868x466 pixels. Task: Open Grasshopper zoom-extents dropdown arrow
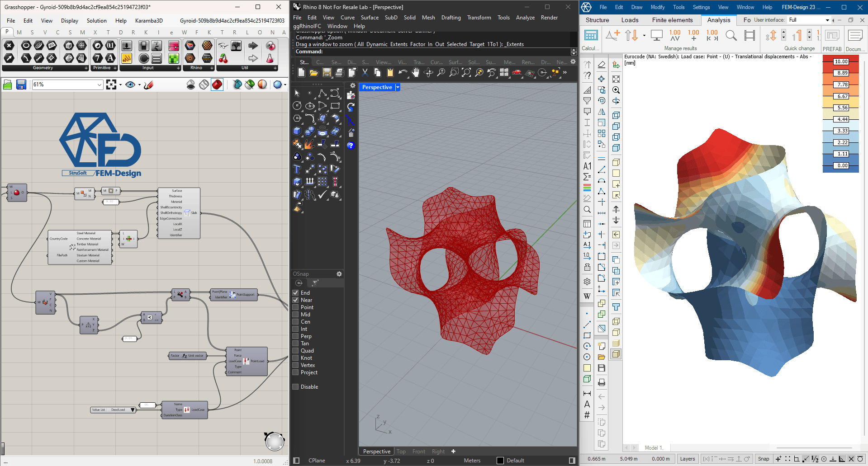[120, 85]
